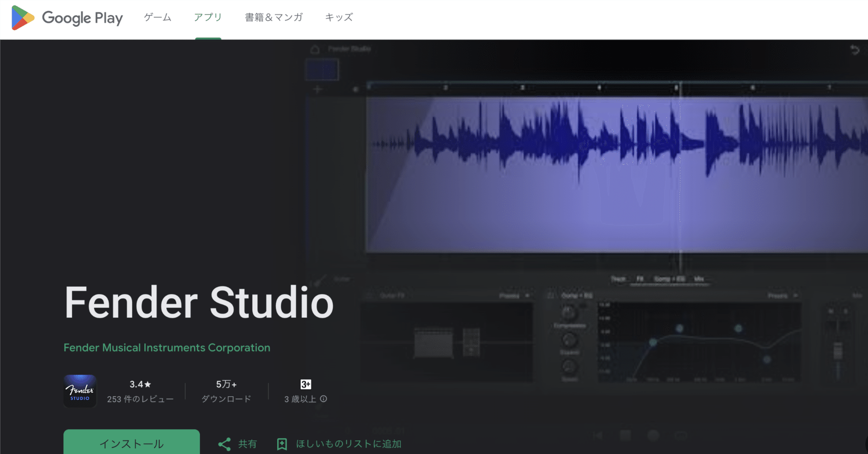The height and width of the screenshot is (454, 868).
Task: Click the Google Play logo
Action: coord(66,18)
